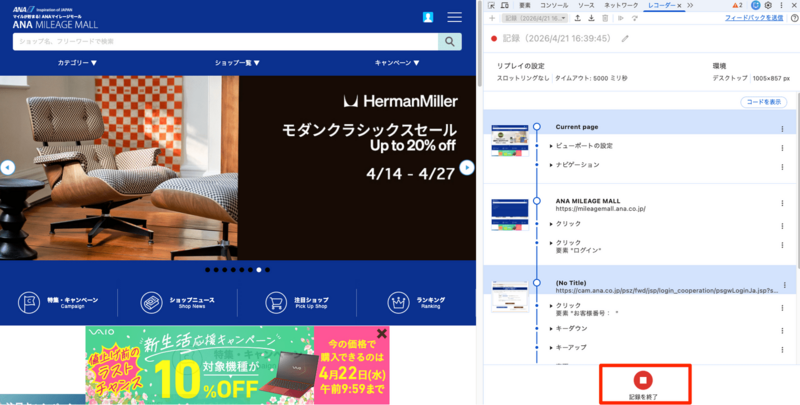Open 特集・キャンペーン Campaign shortcut

58,302
